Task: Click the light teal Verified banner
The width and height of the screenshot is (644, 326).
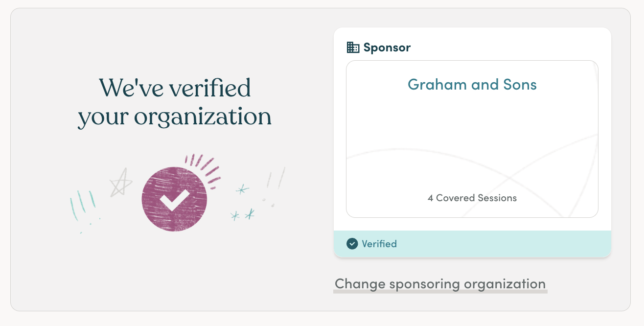Action: 472,244
